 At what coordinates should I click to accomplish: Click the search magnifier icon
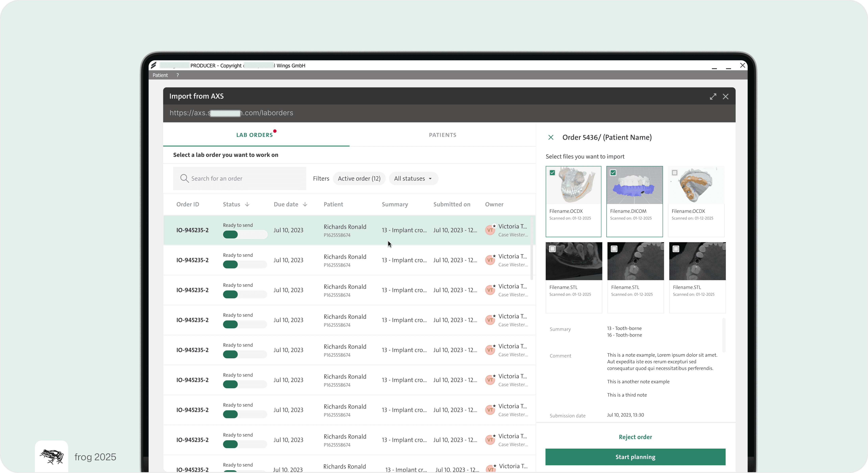point(184,178)
